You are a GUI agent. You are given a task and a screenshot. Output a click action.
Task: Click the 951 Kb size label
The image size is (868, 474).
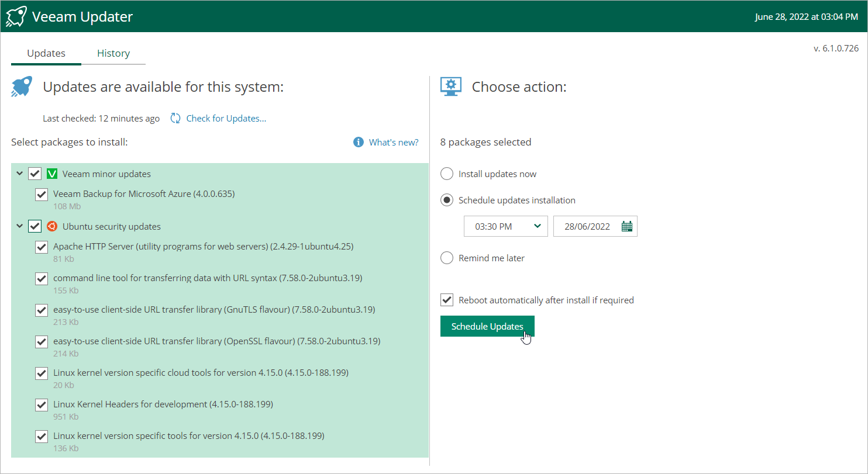(x=66, y=417)
